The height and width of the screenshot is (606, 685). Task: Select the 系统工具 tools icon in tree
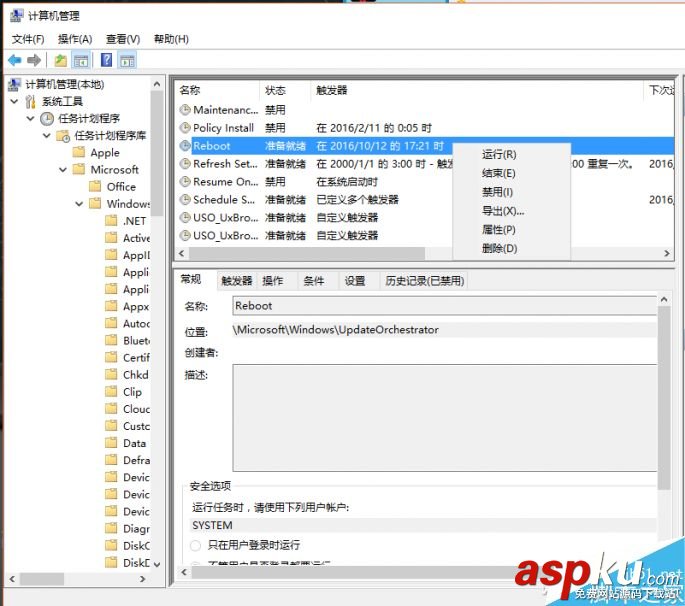30,101
